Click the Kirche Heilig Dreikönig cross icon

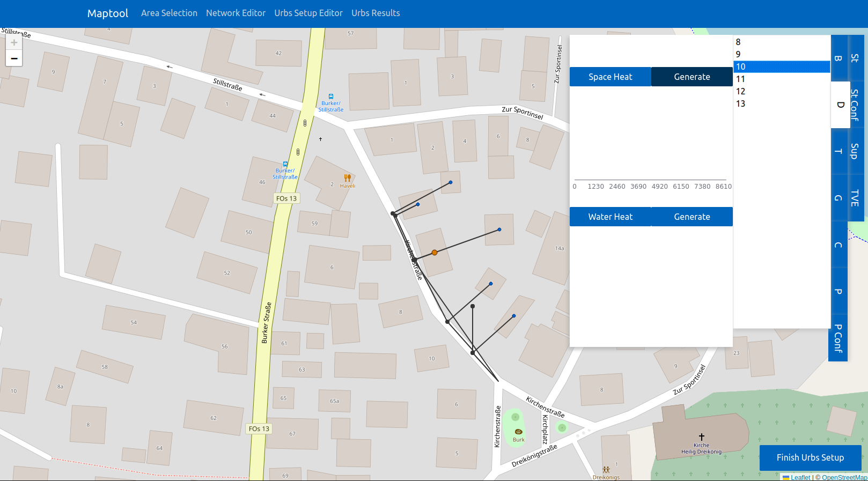(x=702, y=437)
